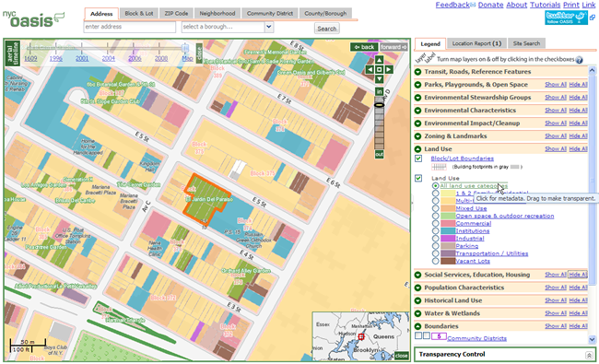599x364 pixels.
Task: Go forward to the next map view
Action: click(x=393, y=47)
